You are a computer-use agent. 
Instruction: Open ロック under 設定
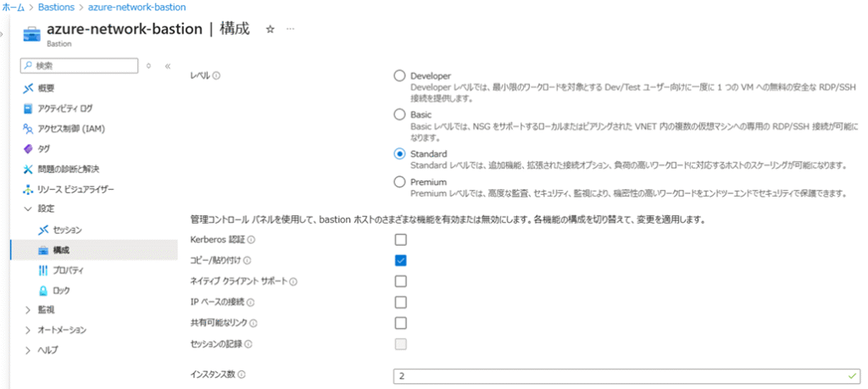click(x=61, y=291)
